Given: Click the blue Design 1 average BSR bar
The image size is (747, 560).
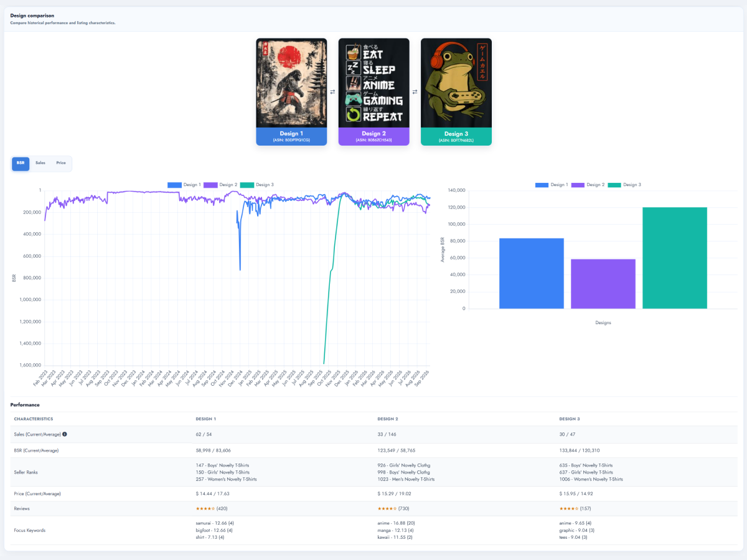Looking at the screenshot, I should pyautogui.click(x=532, y=273).
